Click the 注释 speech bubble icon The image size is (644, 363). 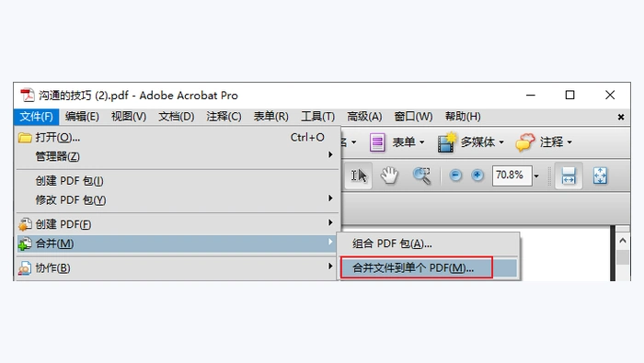pyautogui.click(x=525, y=142)
